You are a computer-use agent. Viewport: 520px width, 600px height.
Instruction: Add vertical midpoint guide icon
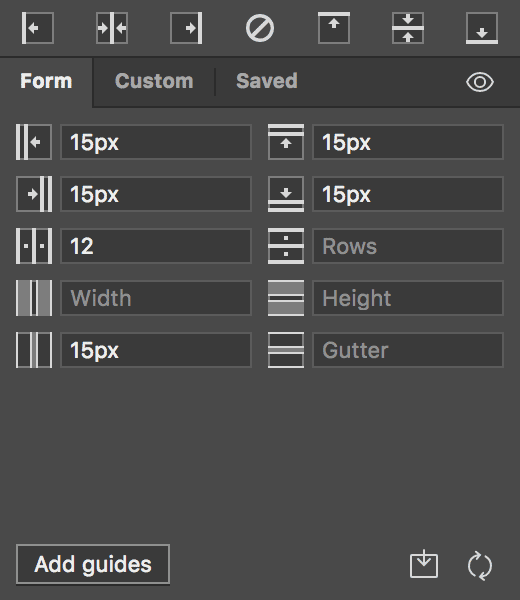coord(112,28)
